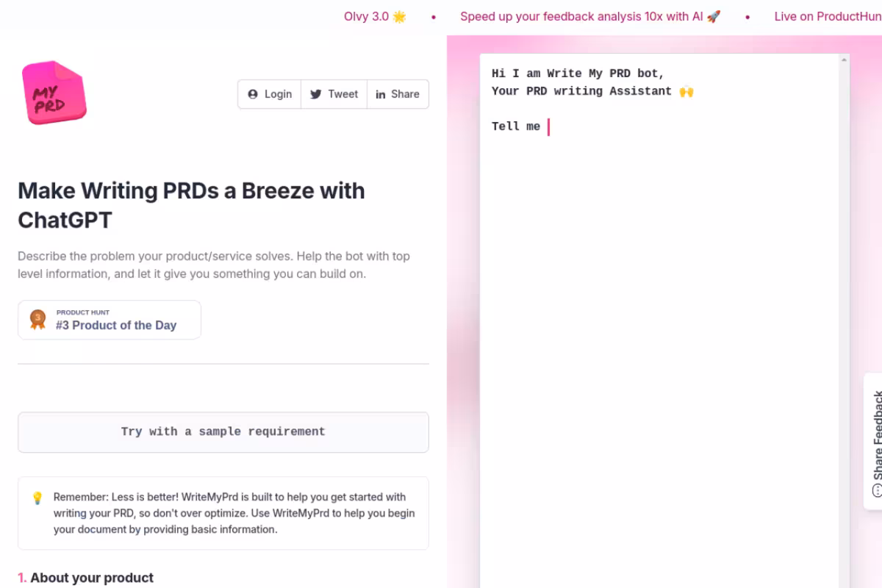Click the chat panel vertical scrollbar
882x588 pixels.
[845, 320]
